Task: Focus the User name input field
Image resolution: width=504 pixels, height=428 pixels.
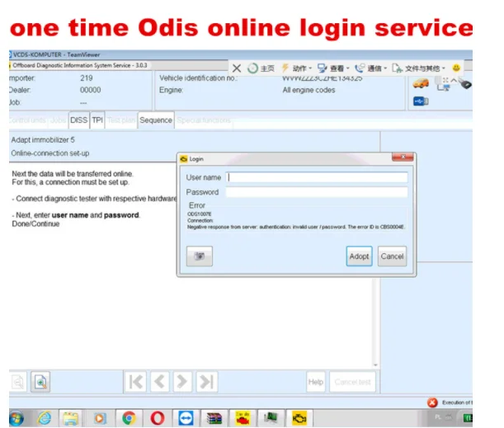Action: tap(317, 177)
